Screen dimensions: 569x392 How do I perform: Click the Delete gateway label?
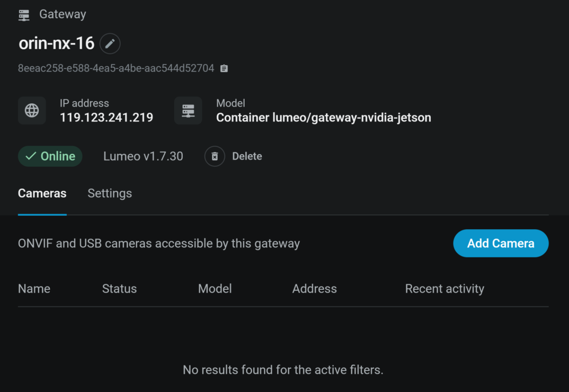click(x=247, y=156)
